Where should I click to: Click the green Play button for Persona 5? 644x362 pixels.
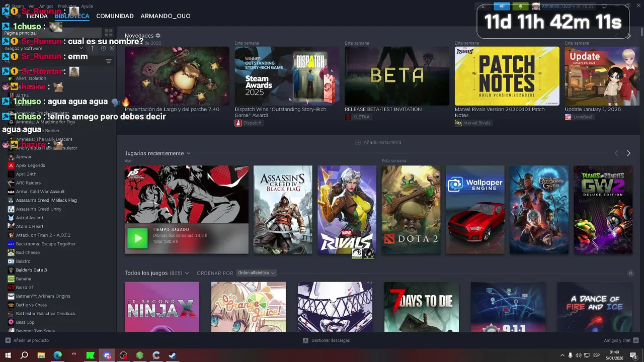click(137, 238)
